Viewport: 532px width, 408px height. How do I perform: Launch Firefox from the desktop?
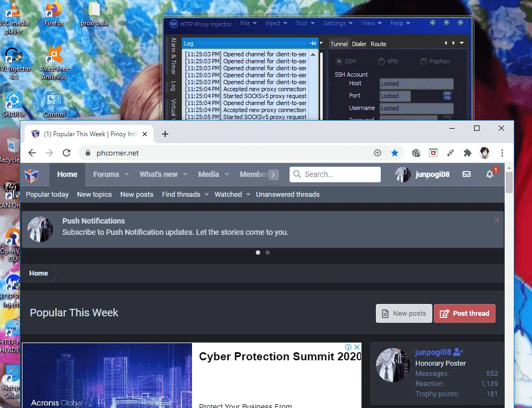(54, 13)
